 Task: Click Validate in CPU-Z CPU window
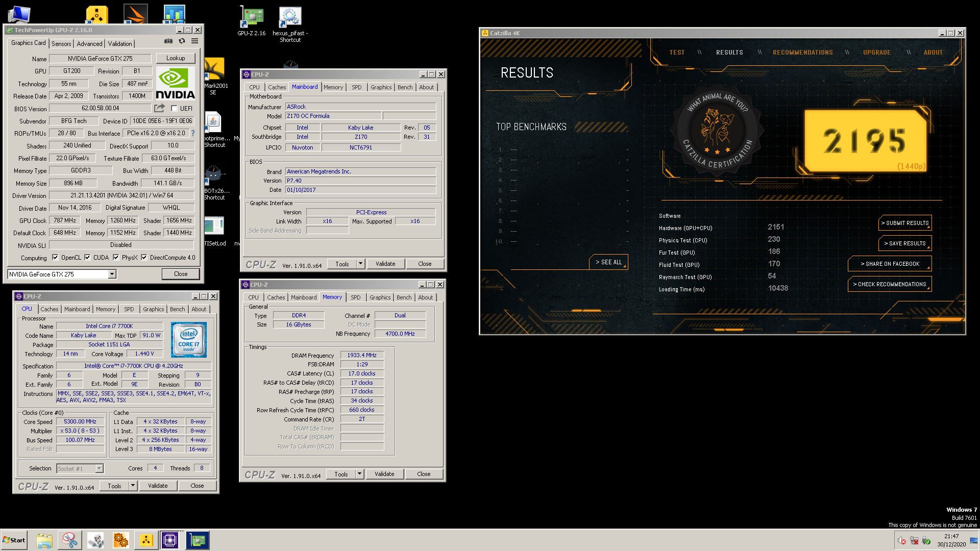coord(158,486)
